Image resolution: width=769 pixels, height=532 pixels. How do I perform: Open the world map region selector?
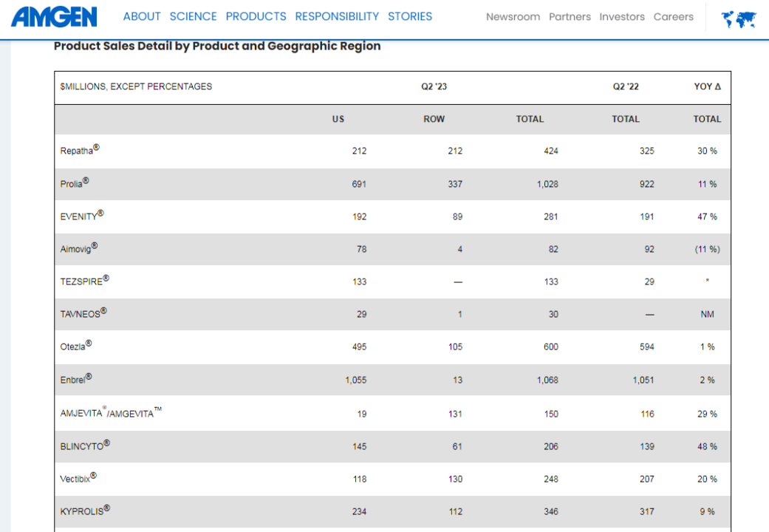click(738, 19)
